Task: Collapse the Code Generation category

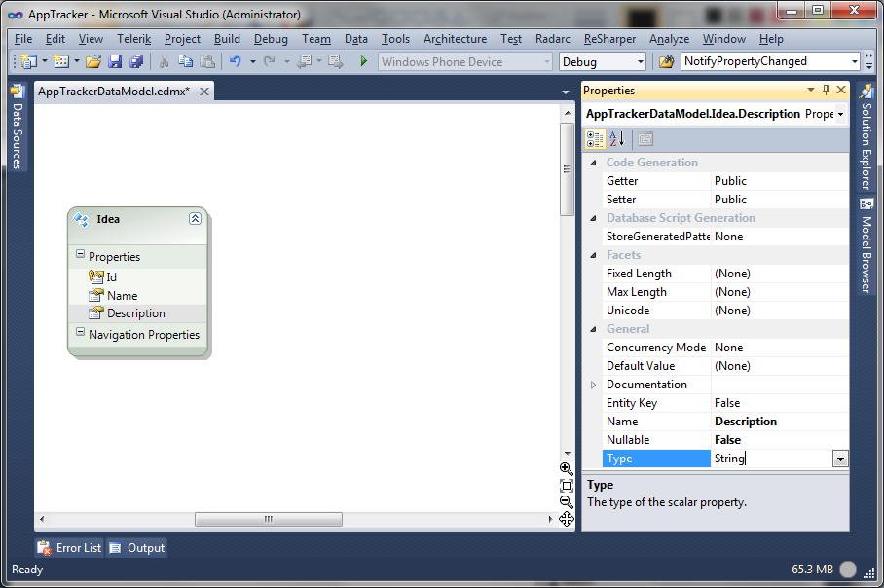Action: point(593,163)
